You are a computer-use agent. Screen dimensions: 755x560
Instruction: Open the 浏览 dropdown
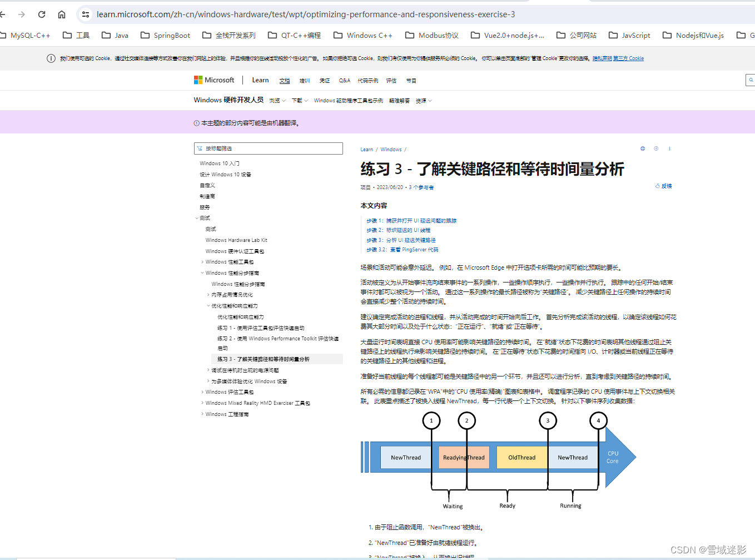coord(277,101)
